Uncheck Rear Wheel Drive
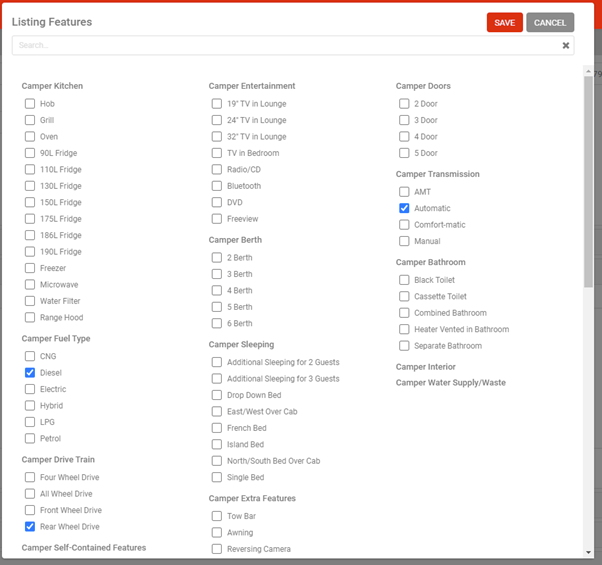Image resolution: width=602 pixels, height=565 pixels. (x=30, y=527)
